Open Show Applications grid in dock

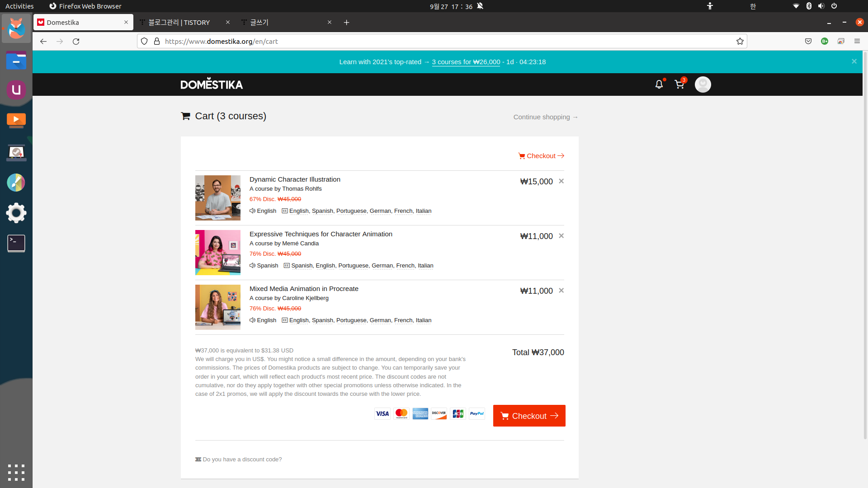16,472
